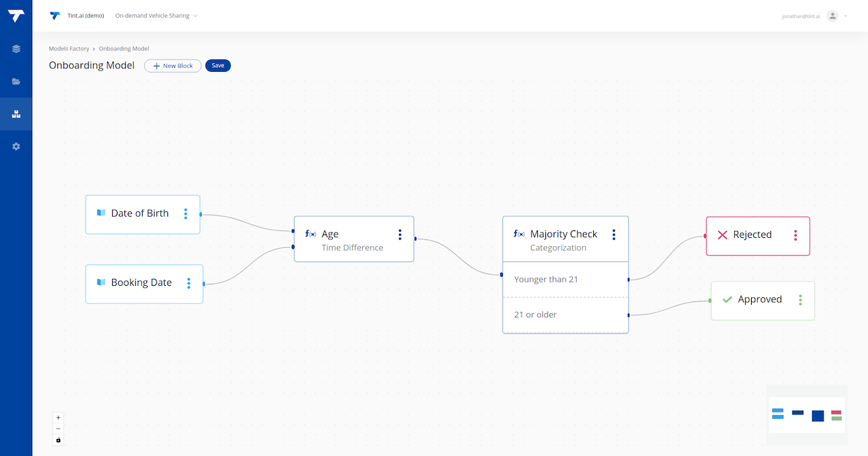Go back via the Models Factory breadcrumb
This screenshot has width=868, height=456.
click(69, 49)
